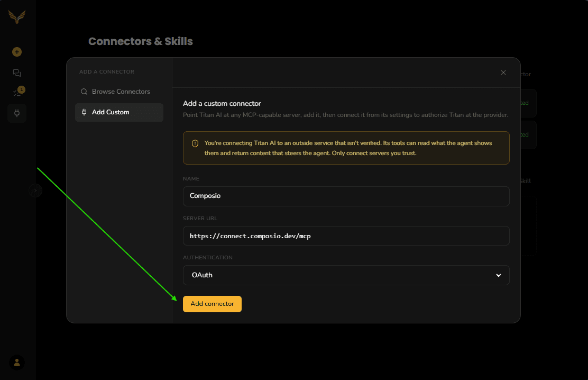Close the Add a connector dialog
This screenshot has width=588, height=380.
pyautogui.click(x=503, y=73)
